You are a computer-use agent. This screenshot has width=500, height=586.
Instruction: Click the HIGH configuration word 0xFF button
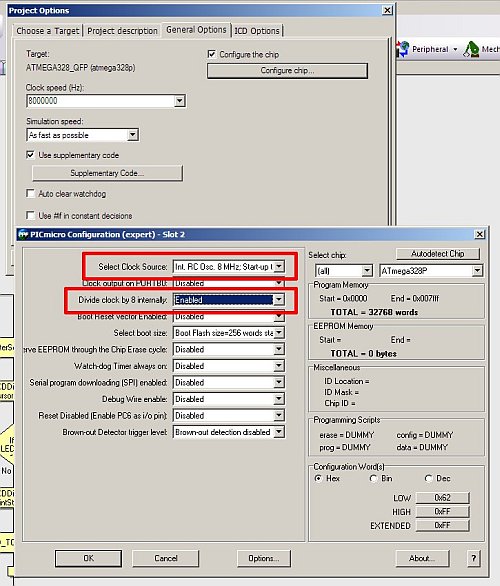(442, 512)
